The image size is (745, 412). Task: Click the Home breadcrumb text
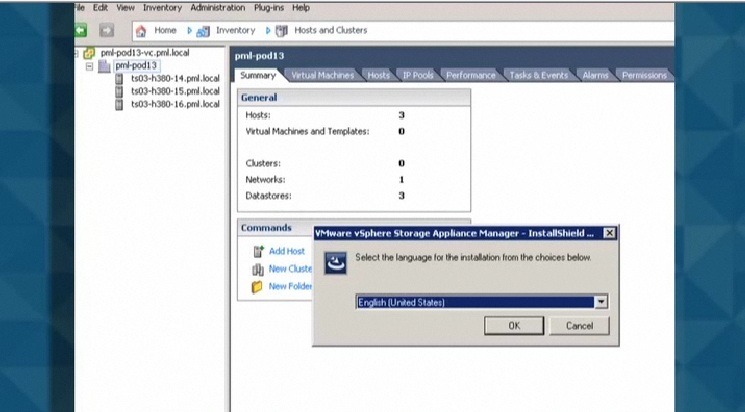point(165,30)
